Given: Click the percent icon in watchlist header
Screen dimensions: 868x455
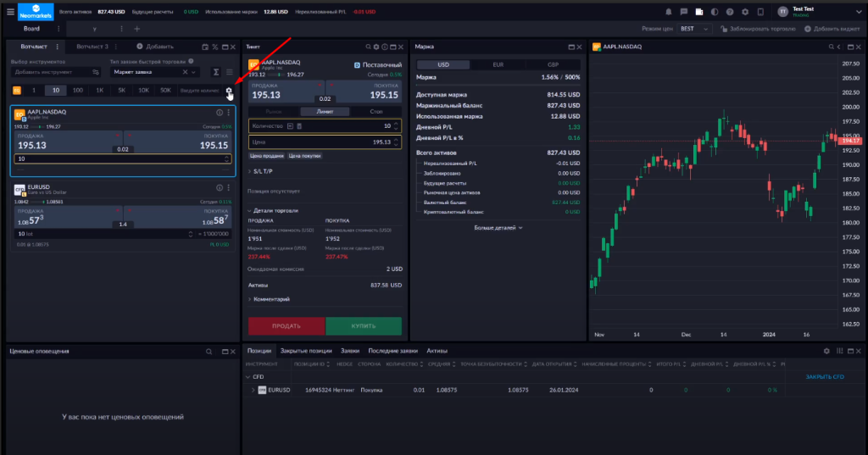Looking at the screenshot, I should (x=214, y=47).
